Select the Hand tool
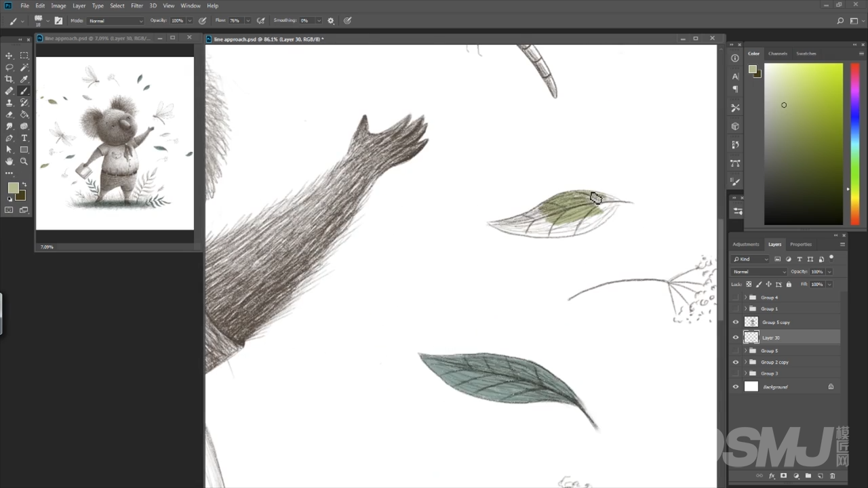868x488 pixels. tap(9, 161)
